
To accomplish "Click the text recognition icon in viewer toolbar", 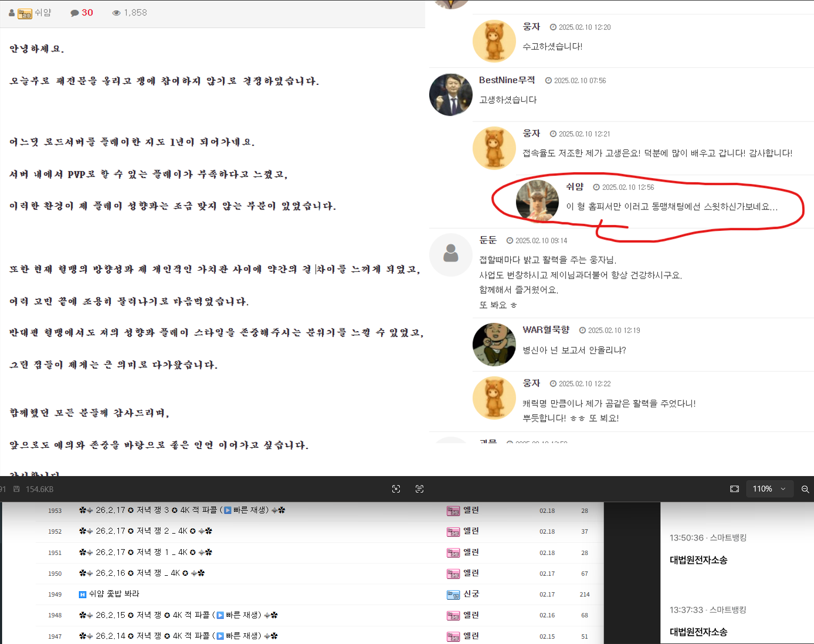I will [420, 489].
